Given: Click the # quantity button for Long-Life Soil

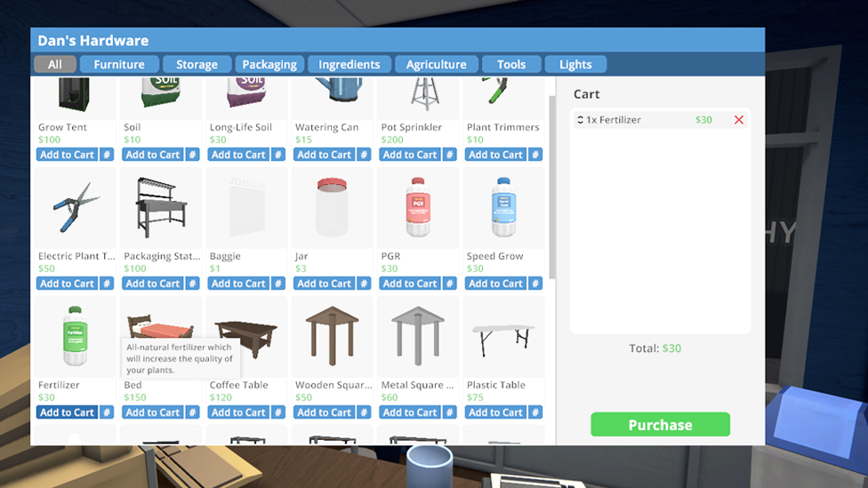Looking at the screenshot, I should click(278, 155).
